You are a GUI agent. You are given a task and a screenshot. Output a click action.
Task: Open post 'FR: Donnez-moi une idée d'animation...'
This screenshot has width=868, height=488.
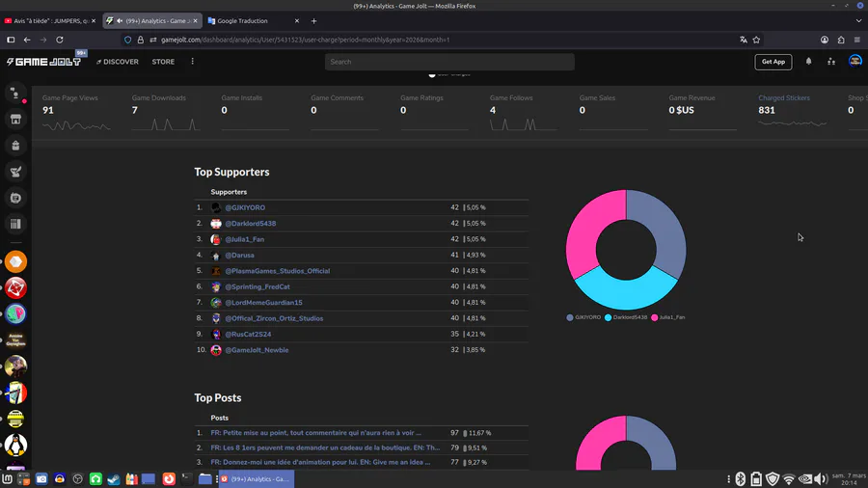[x=320, y=462]
